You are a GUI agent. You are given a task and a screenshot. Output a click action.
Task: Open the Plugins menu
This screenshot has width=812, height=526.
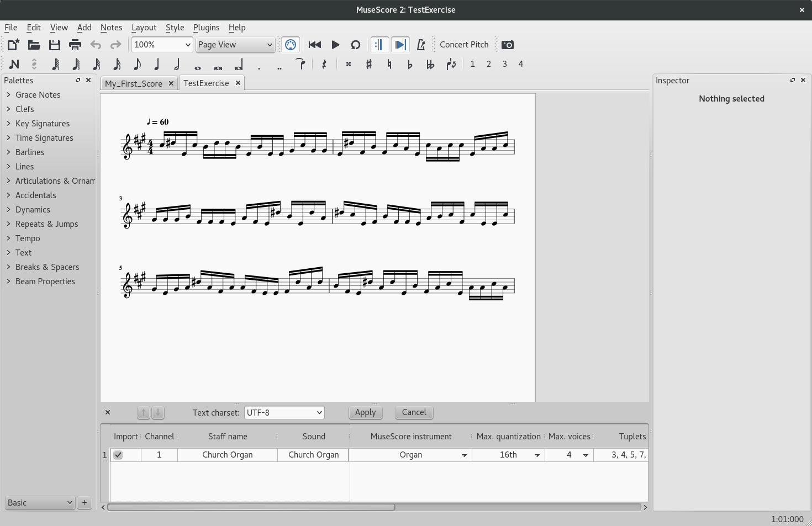point(206,28)
